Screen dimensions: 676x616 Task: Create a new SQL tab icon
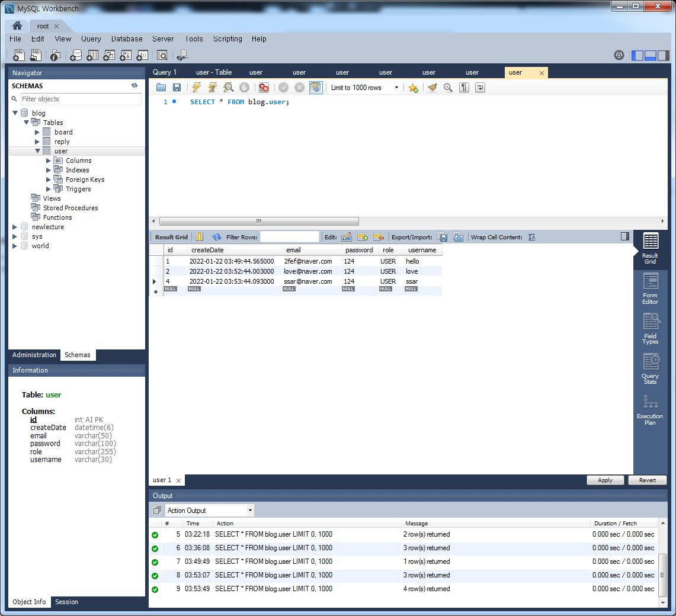19,54
